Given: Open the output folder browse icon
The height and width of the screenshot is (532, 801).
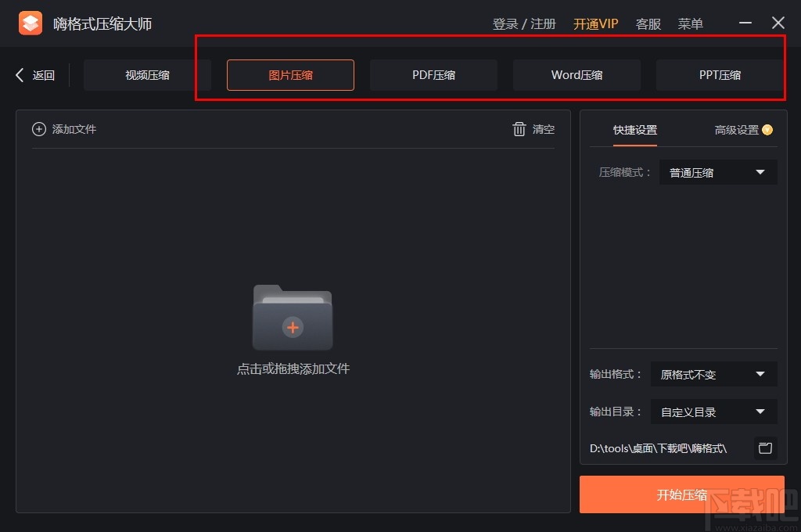Looking at the screenshot, I should (765, 448).
